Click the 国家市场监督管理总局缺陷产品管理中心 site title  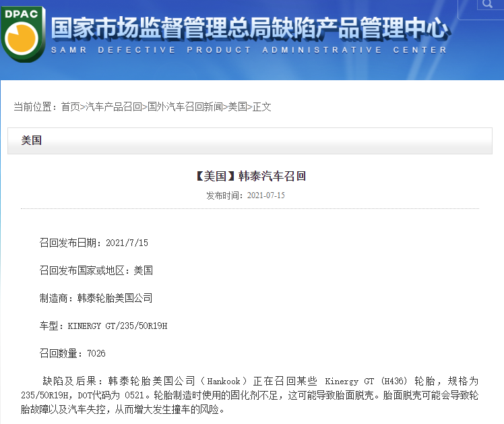click(x=249, y=28)
